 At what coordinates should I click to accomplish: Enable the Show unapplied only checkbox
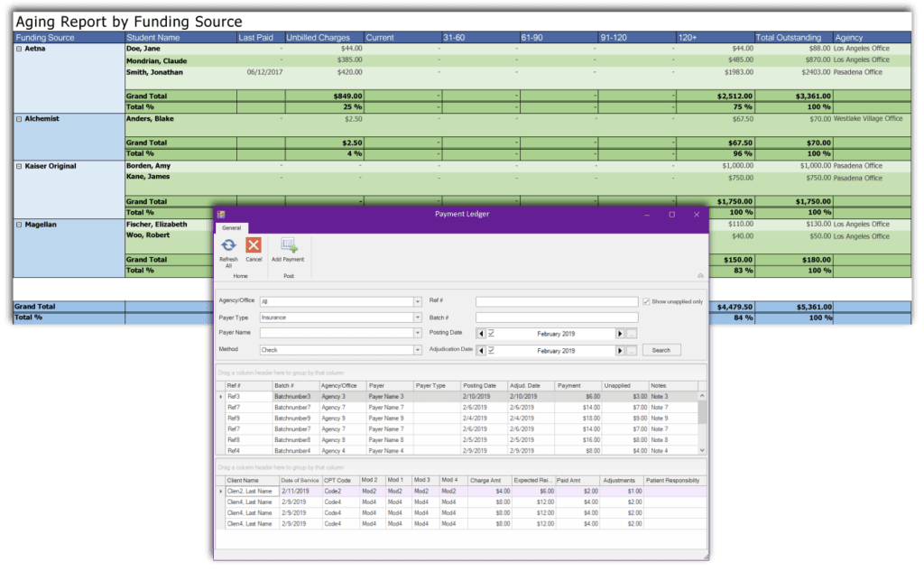[646, 301]
